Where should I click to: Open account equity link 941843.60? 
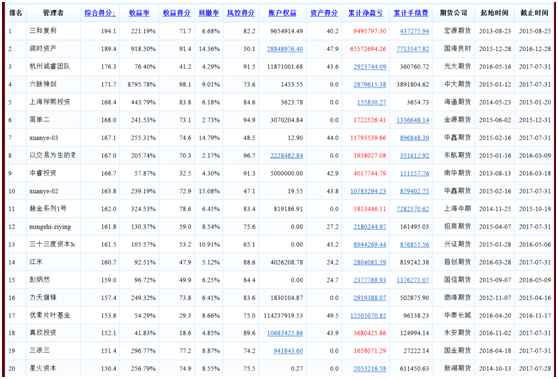pyautogui.click(x=288, y=351)
